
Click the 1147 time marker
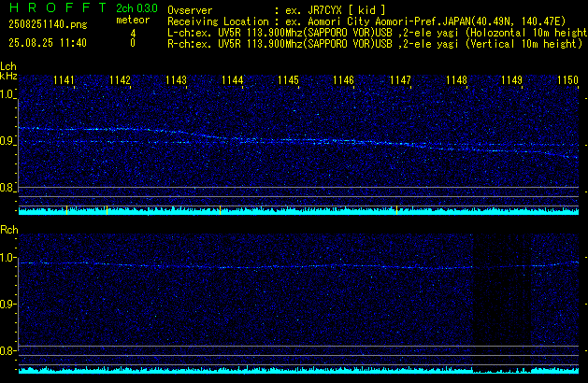click(x=400, y=80)
